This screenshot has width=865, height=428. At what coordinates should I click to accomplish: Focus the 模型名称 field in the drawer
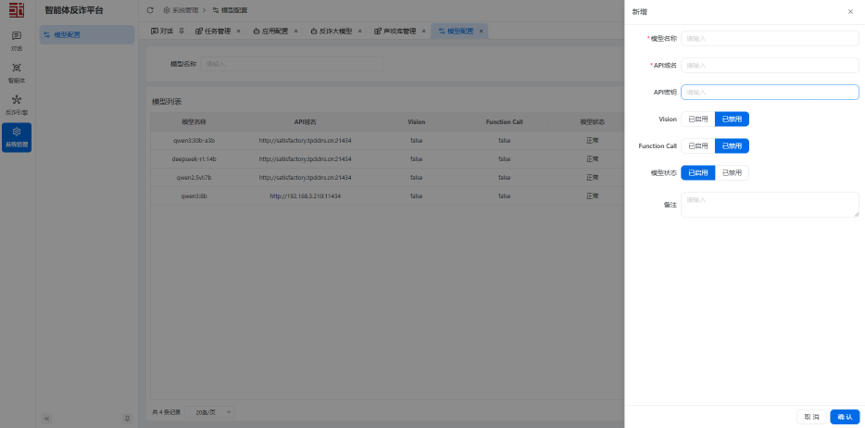(770, 39)
